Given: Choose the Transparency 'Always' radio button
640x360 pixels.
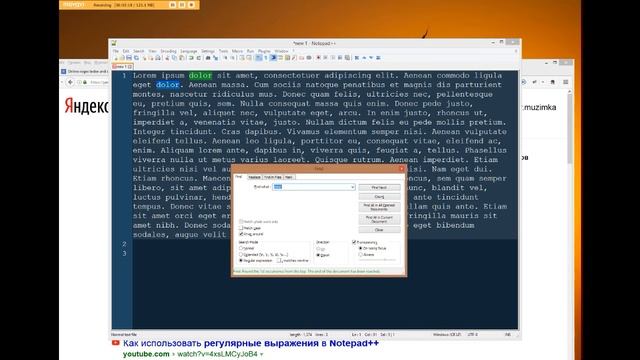Looking at the screenshot, I should click(x=360, y=254).
